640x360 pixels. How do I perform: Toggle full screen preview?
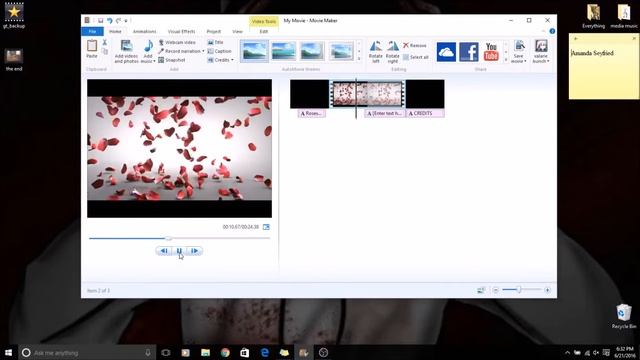pos(266,227)
